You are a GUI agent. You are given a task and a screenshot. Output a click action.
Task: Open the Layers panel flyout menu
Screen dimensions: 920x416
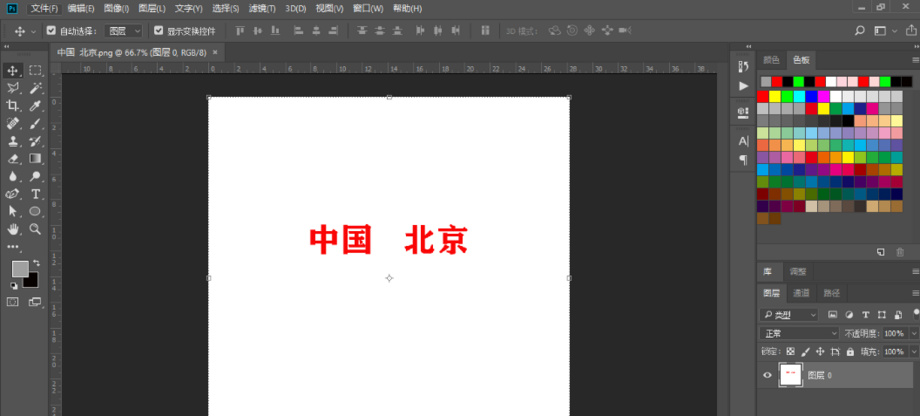coord(915,293)
